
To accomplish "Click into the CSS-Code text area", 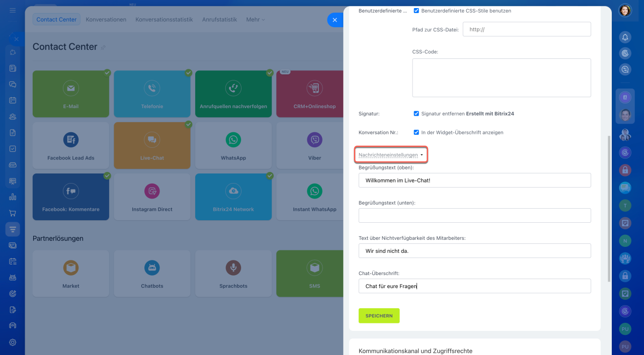I will [501, 77].
